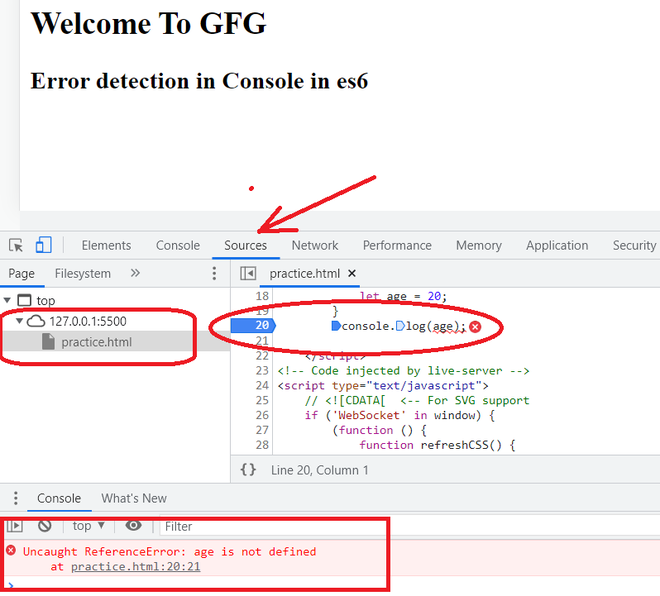Click the line 25 CDATA comment
Viewport: 660px width, 596px height.
point(417,400)
